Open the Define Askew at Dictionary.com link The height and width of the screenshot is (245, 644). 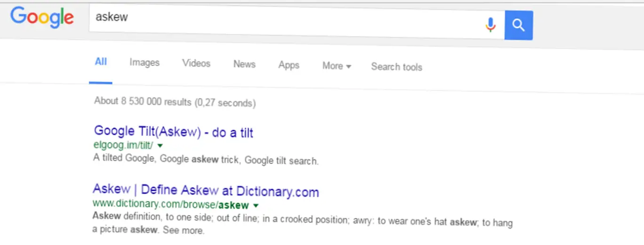pyautogui.click(x=206, y=190)
